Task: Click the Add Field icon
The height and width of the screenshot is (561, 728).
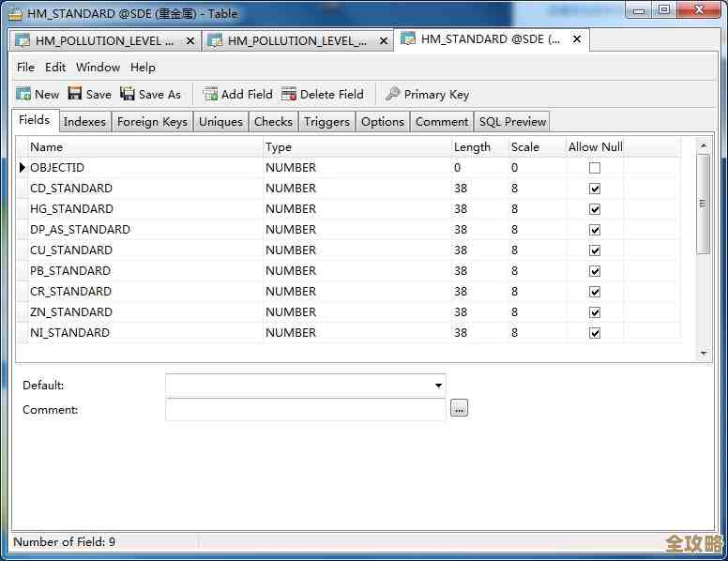Action: [210, 94]
